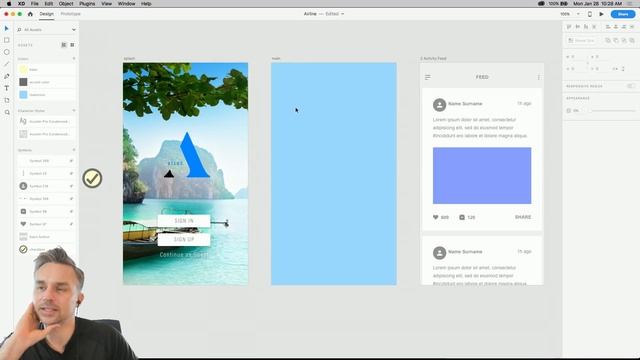The image size is (640, 360).
Task: Select the Continue as Guest link
Action: point(184,255)
